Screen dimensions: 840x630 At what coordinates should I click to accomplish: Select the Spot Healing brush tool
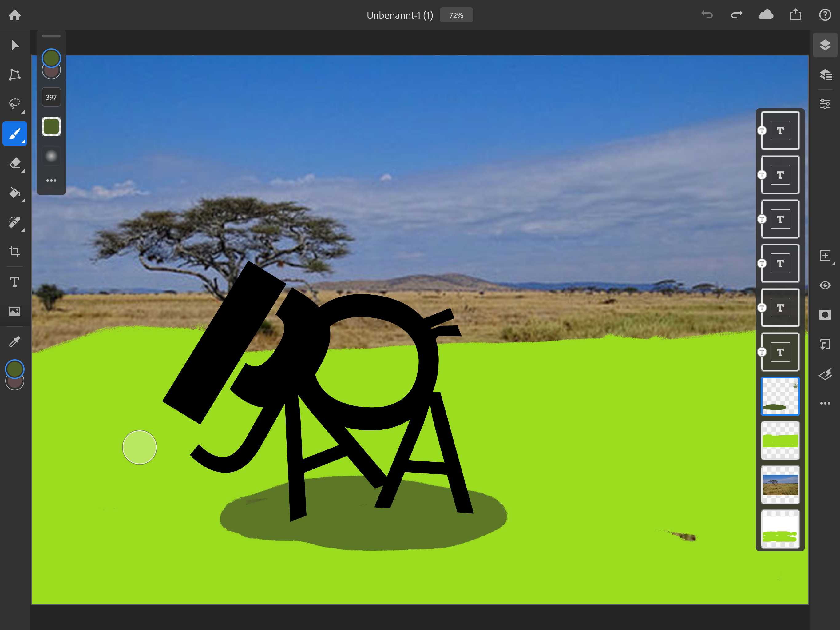click(x=15, y=222)
